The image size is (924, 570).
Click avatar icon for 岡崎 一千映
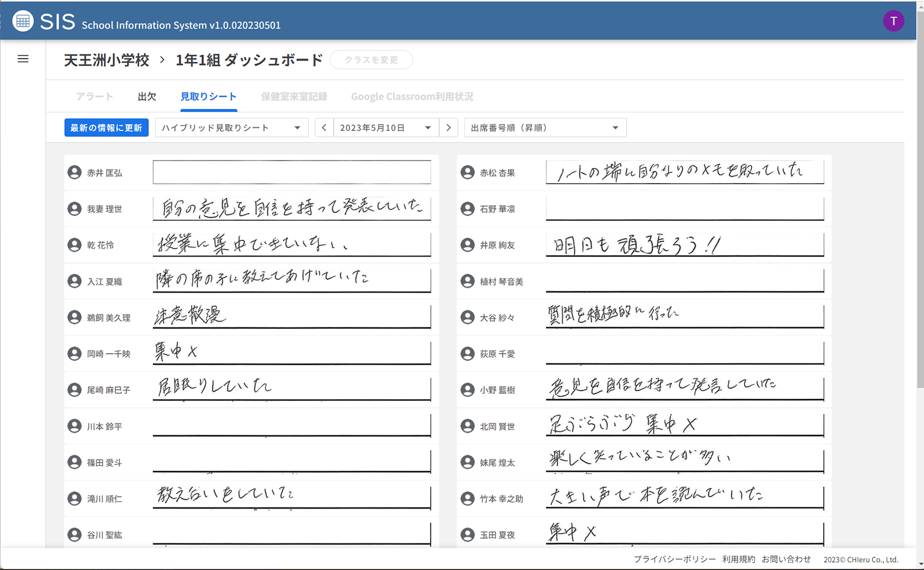click(x=75, y=353)
